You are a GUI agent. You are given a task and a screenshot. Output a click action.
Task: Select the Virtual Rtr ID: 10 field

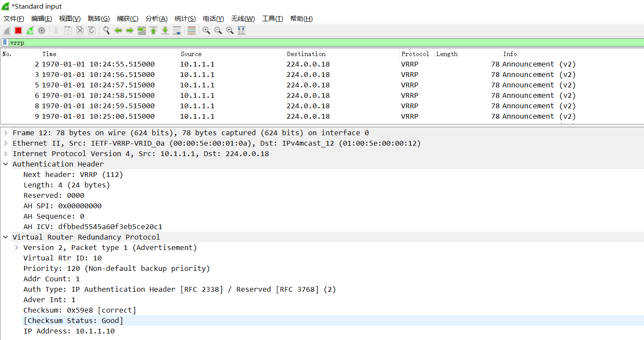(x=63, y=258)
